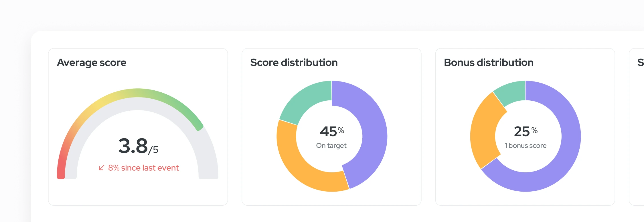Open the "Bonus distribution" card heading
644x222 pixels.
(489, 63)
